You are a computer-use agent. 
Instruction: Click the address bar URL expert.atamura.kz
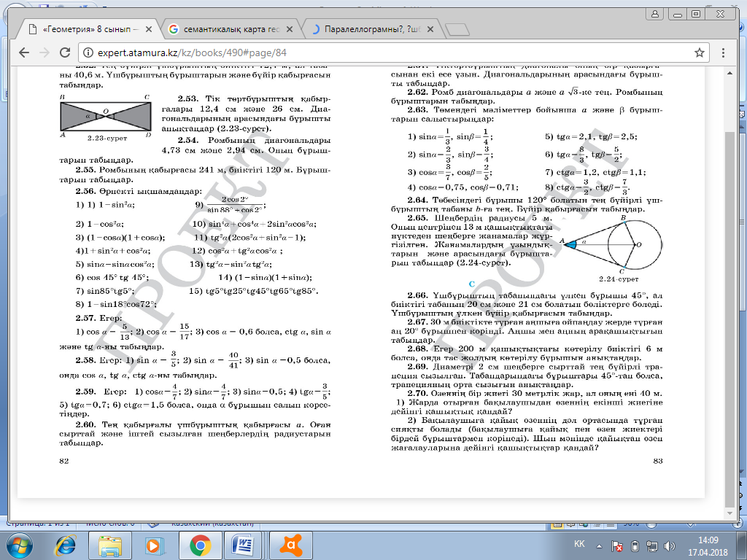click(x=192, y=52)
